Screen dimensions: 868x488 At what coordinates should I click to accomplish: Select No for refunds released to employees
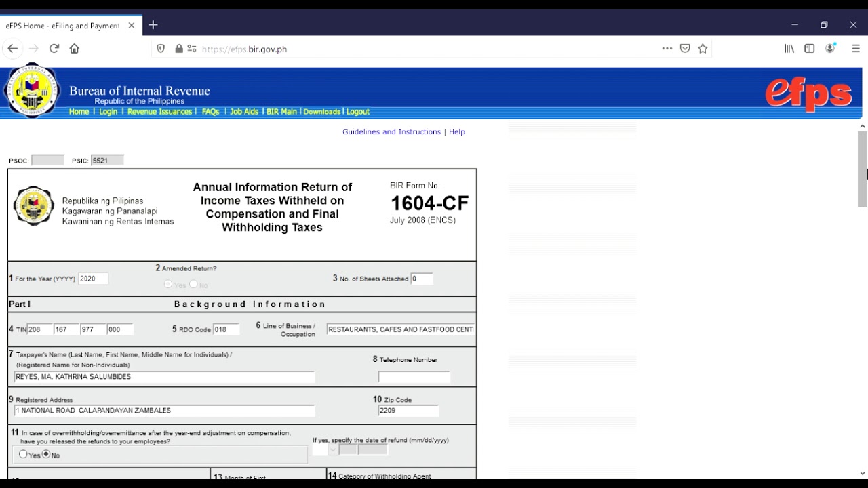pos(46,454)
